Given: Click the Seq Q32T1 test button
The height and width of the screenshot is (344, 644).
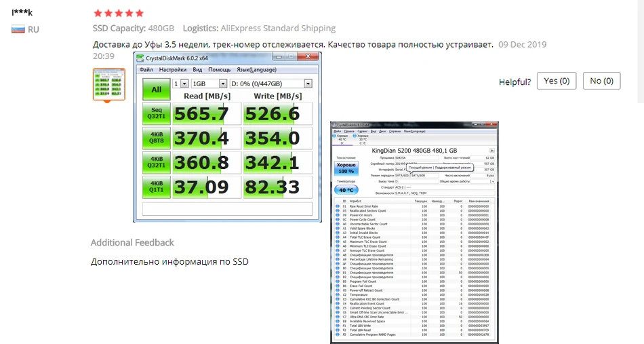Looking at the screenshot, I should click(156, 113).
